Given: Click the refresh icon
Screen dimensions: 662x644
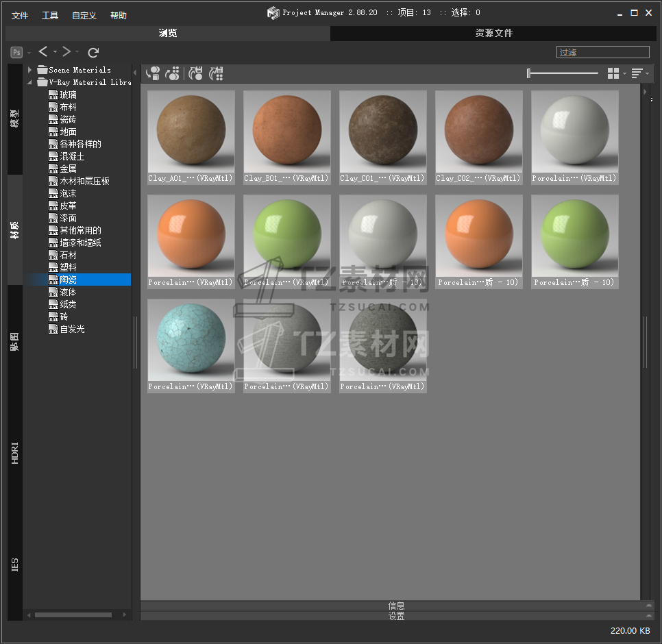Looking at the screenshot, I should tap(94, 52).
